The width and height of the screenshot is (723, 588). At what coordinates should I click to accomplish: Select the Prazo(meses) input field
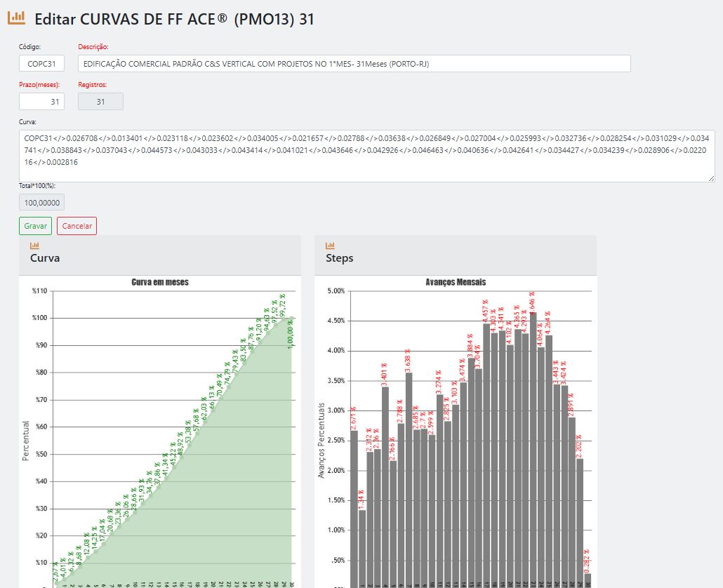[41, 102]
